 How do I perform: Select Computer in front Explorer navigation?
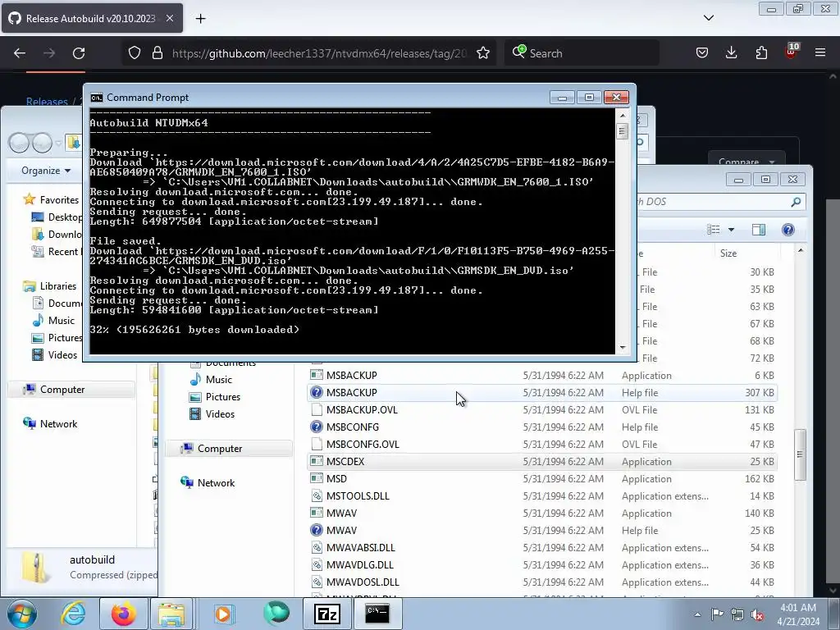[220, 449]
